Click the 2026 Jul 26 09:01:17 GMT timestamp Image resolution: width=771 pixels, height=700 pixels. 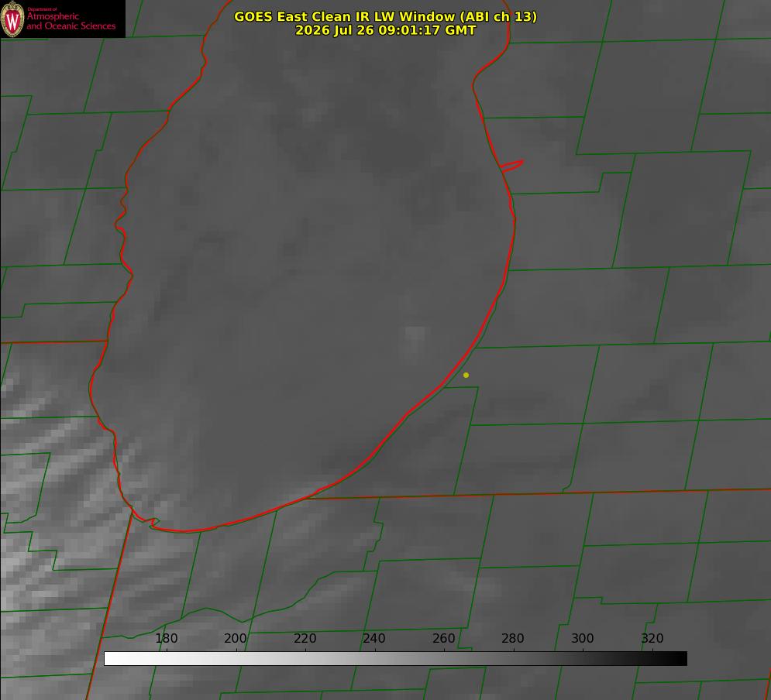point(386,30)
